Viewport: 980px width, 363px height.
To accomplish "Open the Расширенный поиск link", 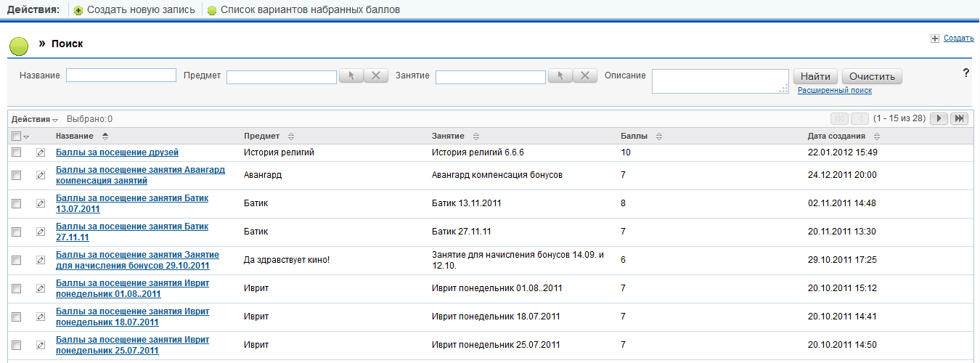I will coord(834,90).
